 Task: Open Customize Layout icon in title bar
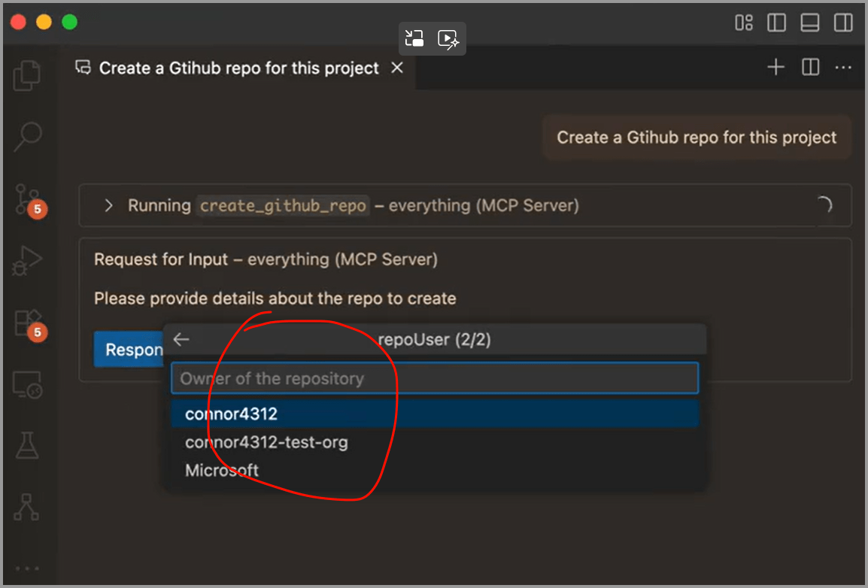pos(743,23)
